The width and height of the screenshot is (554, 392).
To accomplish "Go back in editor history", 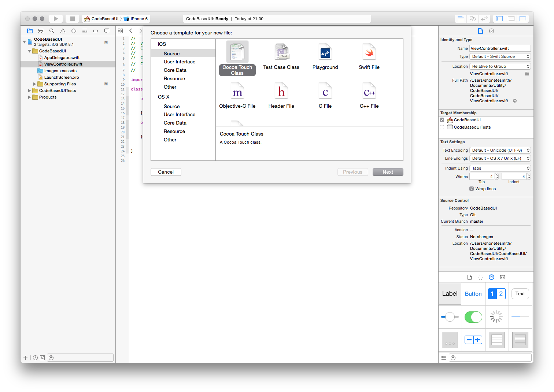I will (131, 31).
